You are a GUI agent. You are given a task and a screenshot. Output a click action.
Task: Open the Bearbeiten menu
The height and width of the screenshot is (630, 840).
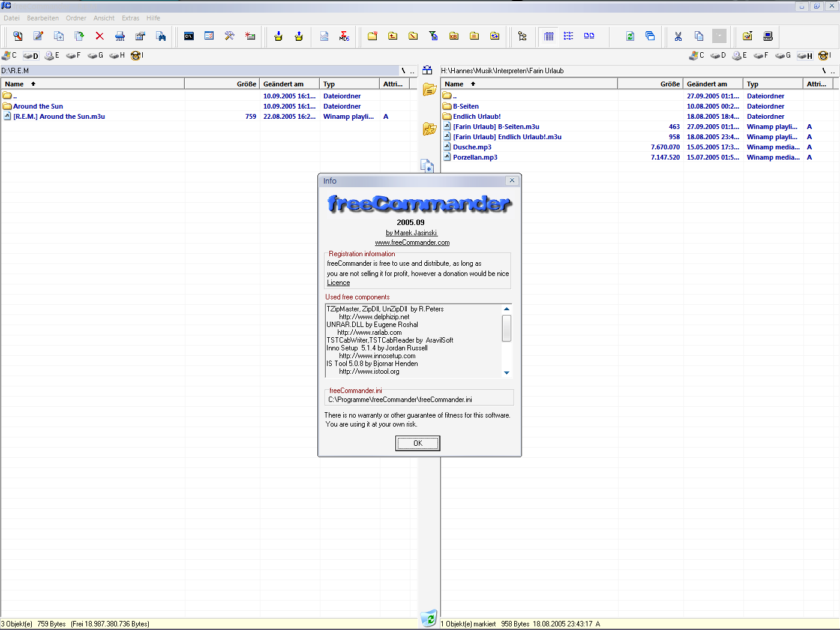(x=43, y=18)
